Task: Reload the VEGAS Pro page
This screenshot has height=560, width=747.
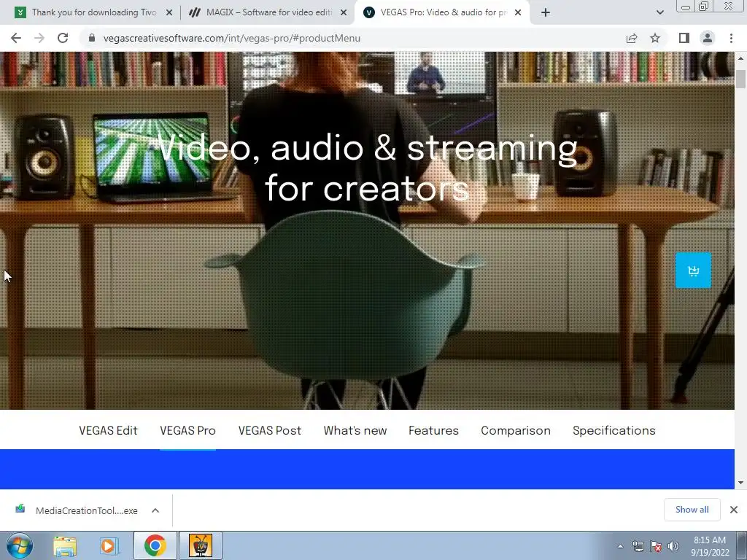Action: (63, 38)
